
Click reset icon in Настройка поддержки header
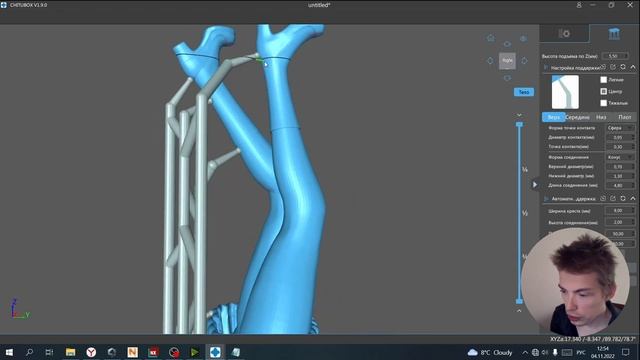point(623,67)
